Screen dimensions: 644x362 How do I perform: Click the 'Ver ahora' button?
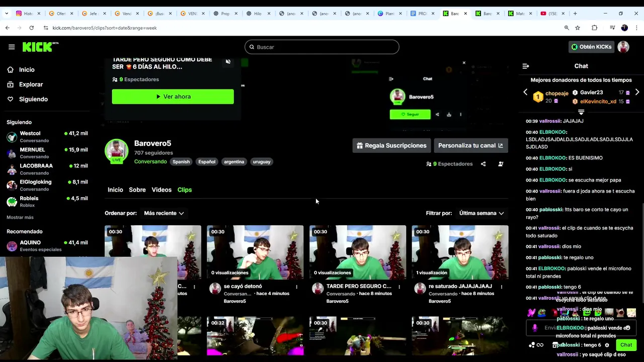pos(173,97)
